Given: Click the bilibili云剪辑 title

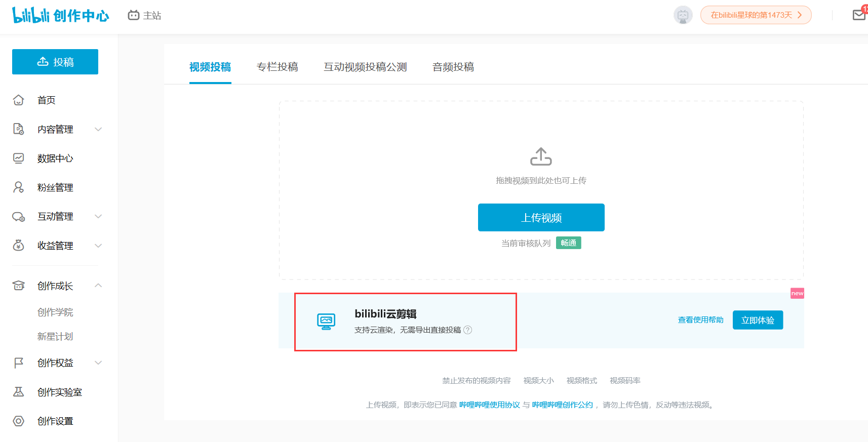Looking at the screenshot, I should (385, 314).
